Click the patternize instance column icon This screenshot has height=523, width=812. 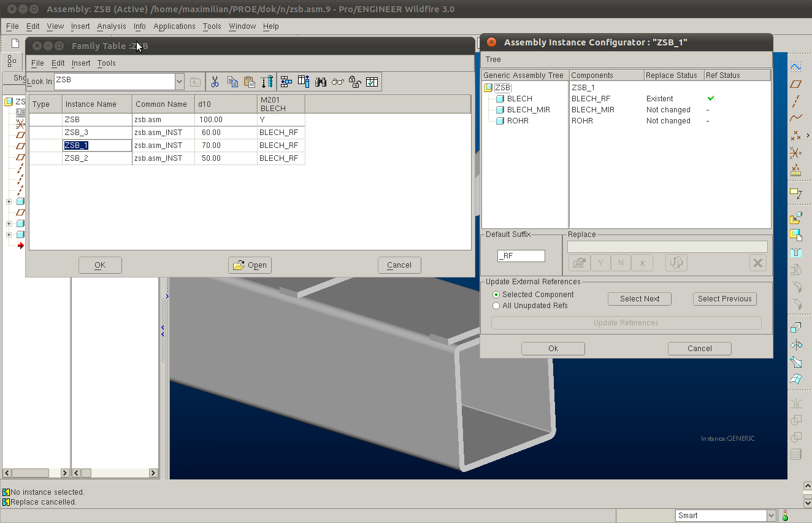point(303,82)
